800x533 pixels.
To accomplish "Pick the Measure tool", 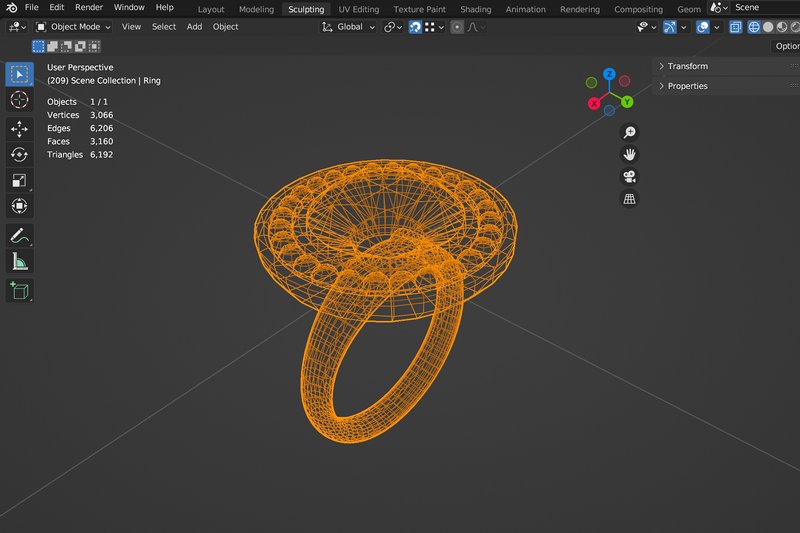I will coord(19,261).
